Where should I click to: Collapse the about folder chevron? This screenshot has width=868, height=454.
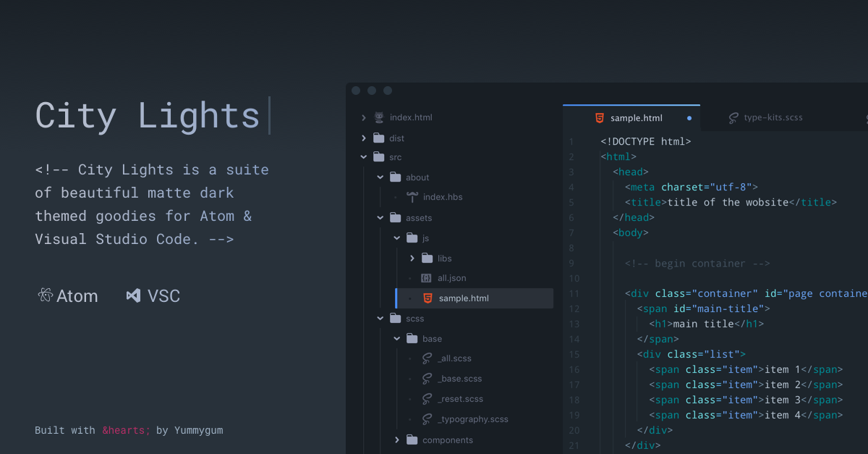[380, 177]
